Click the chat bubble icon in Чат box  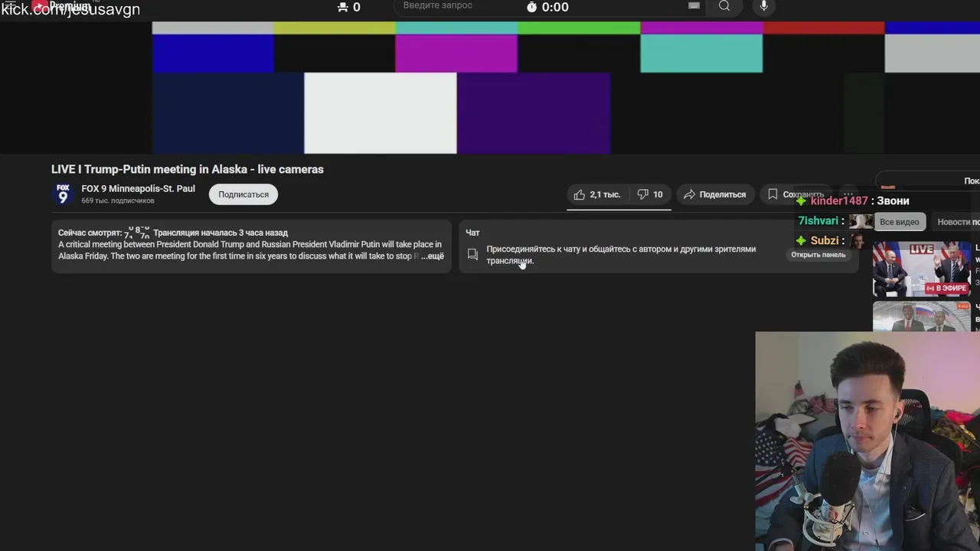(472, 254)
